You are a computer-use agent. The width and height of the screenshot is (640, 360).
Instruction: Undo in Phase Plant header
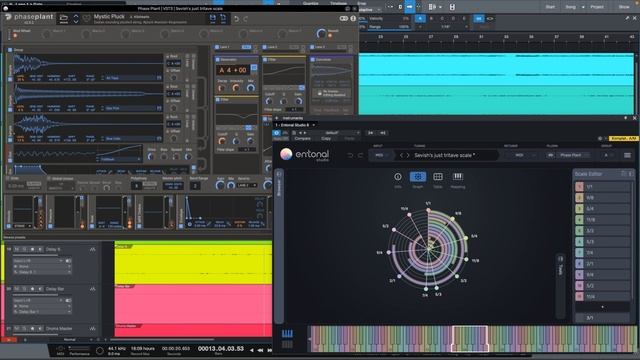pos(237,19)
